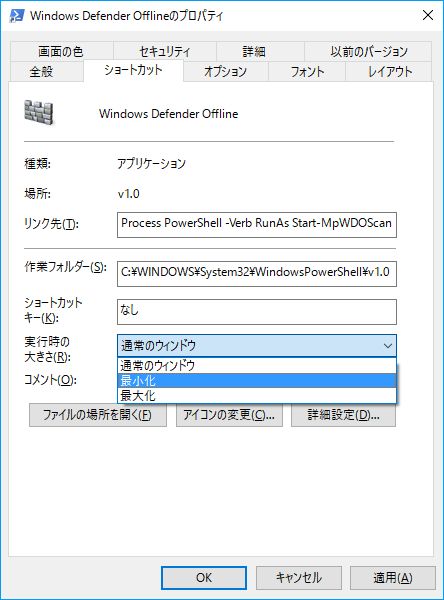The height and width of the screenshot is (600, 444).
Task: Close the properties dialog with X
Action: pyautogui.click(x=428, y=15)
